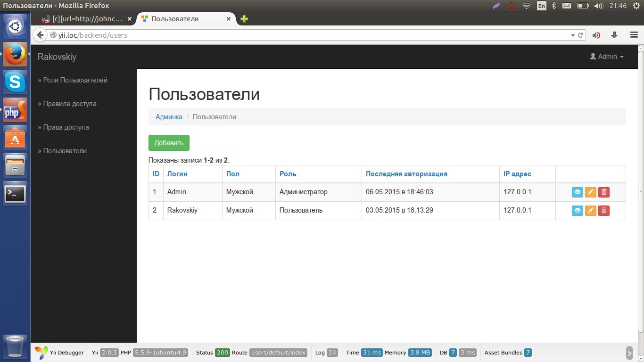The height and width of the screenshot is (362, 644).
Task: Click the red trash icon for Admin row
Action: coord(604,192)
